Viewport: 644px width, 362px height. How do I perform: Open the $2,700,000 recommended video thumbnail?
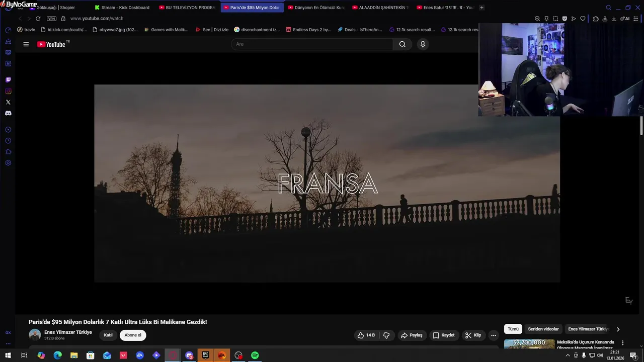click(x=529, y=344)
